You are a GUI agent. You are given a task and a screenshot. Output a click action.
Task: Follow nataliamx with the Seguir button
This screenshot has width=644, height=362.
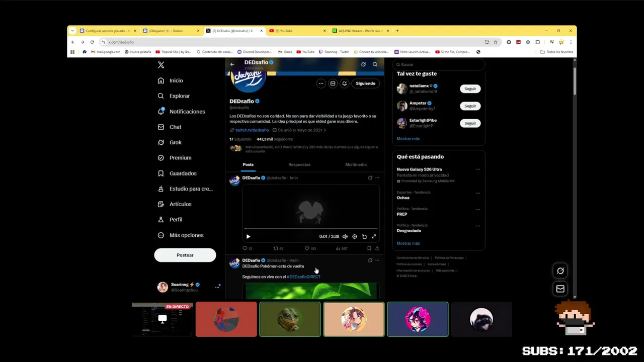click(x=470, y=88)
